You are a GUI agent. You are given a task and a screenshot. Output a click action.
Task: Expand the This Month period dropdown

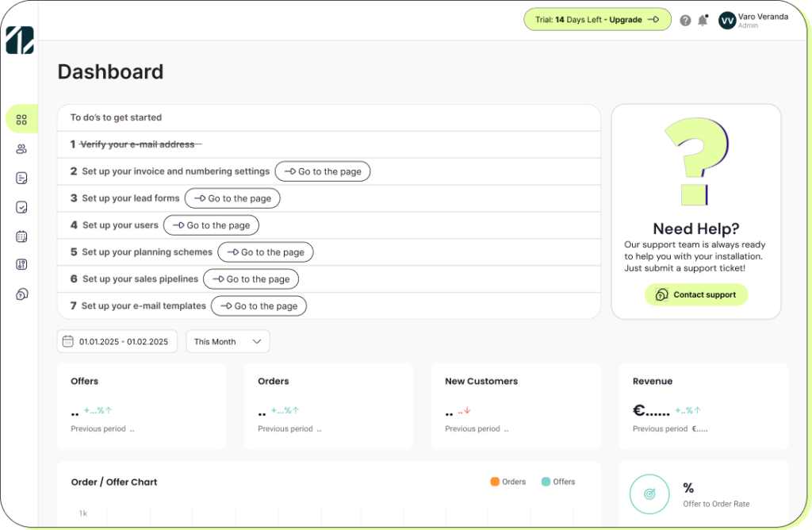coord(228,341)
